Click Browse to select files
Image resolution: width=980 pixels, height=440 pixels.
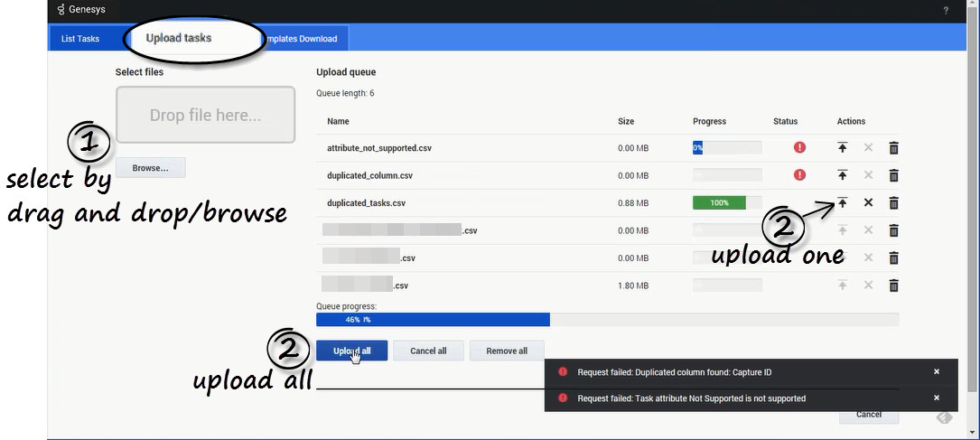click(x=150, y=168)
